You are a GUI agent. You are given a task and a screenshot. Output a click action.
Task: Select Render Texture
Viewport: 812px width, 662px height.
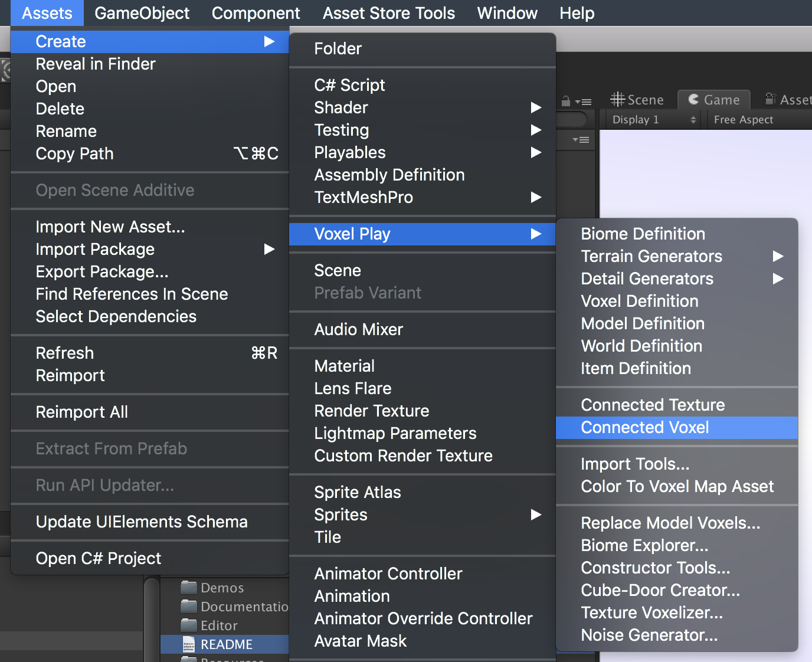423,411
